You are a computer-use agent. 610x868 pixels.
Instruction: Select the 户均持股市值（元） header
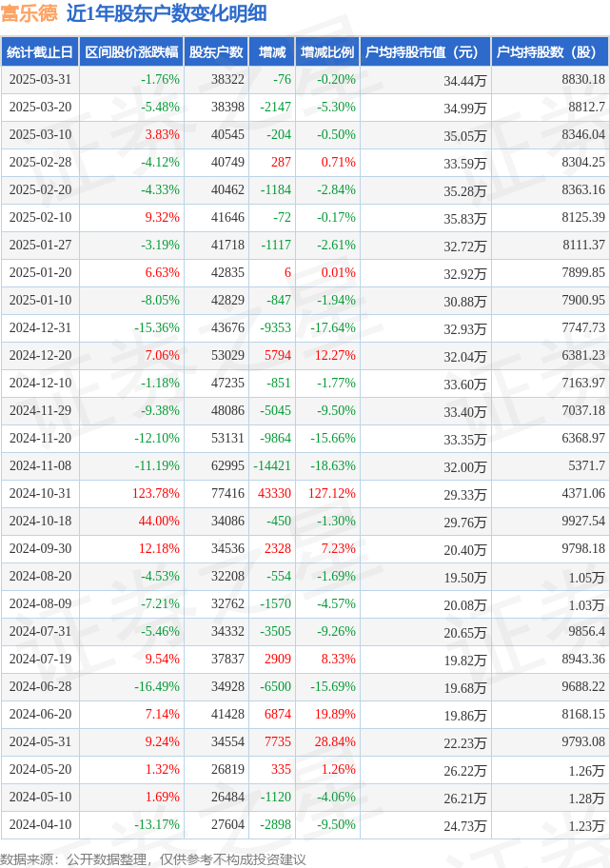(425, 52)
